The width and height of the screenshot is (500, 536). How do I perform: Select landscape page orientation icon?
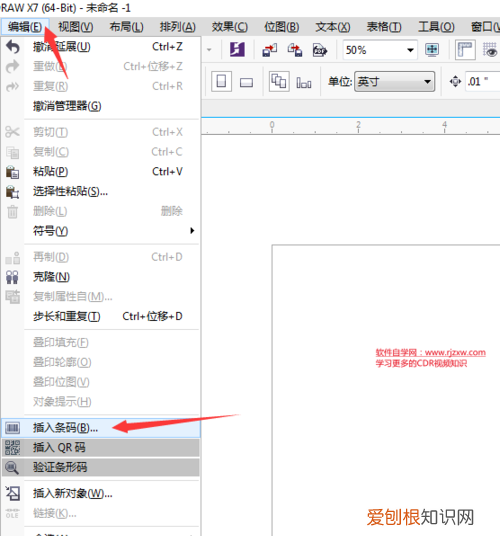click(246, 82)
